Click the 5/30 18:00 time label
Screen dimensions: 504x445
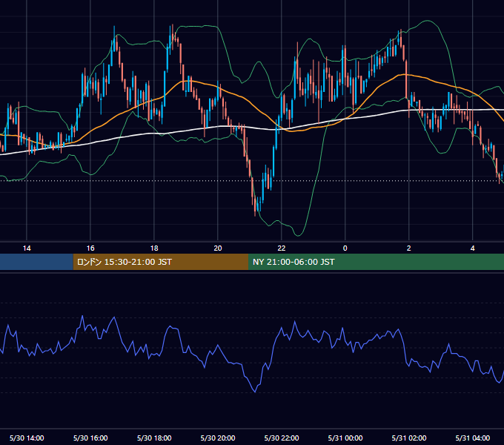(154, 438)
